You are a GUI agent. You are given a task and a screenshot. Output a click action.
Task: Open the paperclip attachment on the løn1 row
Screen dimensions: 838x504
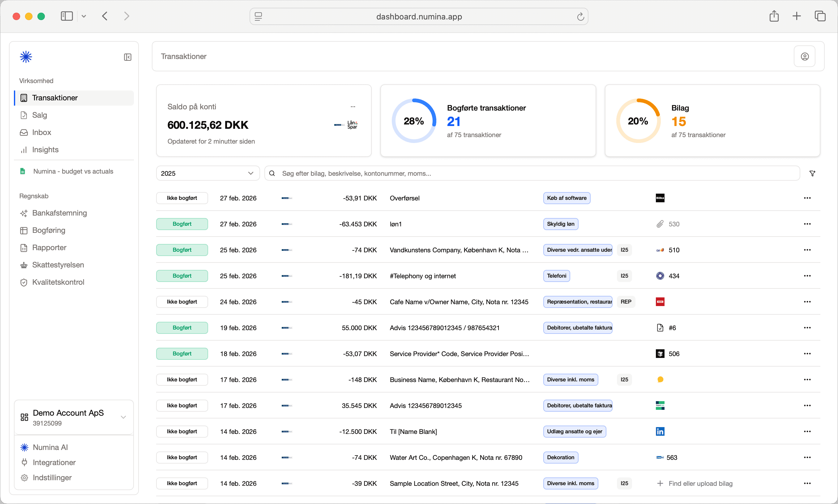click(660, 224)
